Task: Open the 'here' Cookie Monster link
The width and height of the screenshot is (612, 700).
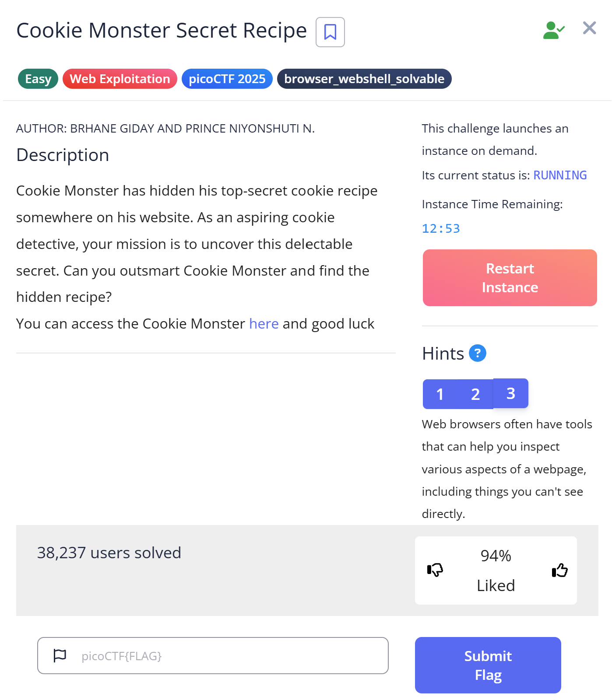Action: pyautogui.click(x=264, y=324)
